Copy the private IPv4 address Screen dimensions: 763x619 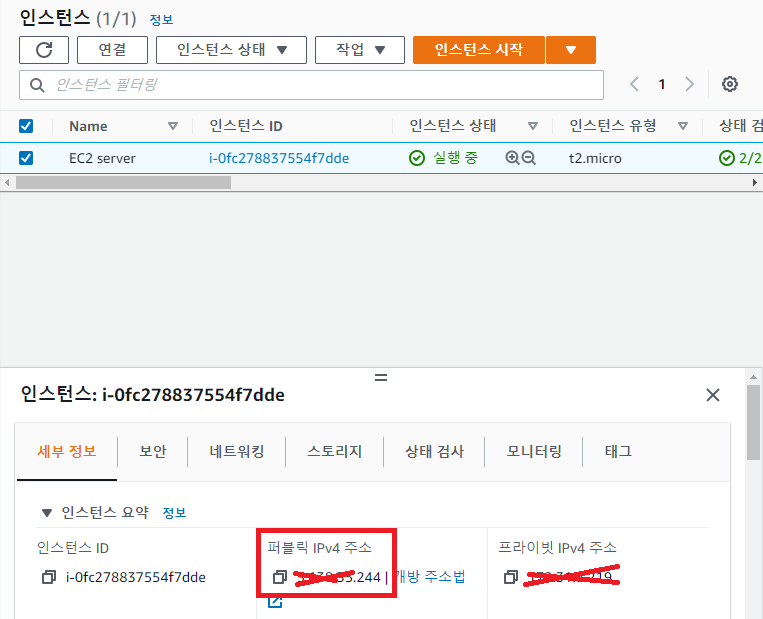510,577
